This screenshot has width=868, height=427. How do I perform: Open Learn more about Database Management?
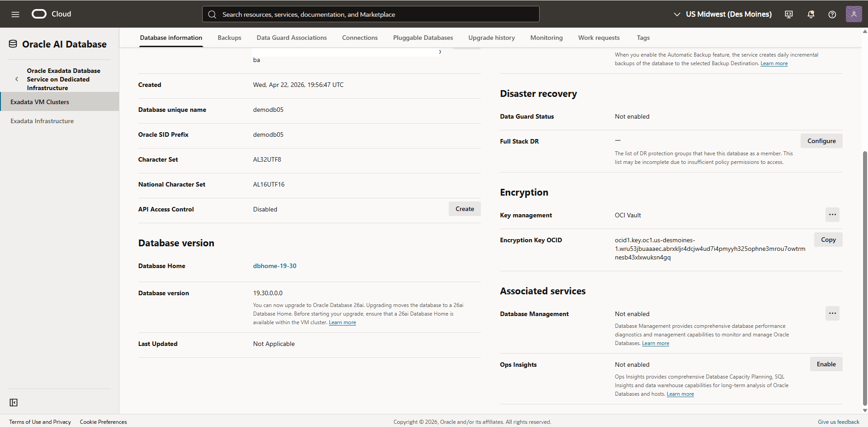pyautogui.click(x=655, y=343)
